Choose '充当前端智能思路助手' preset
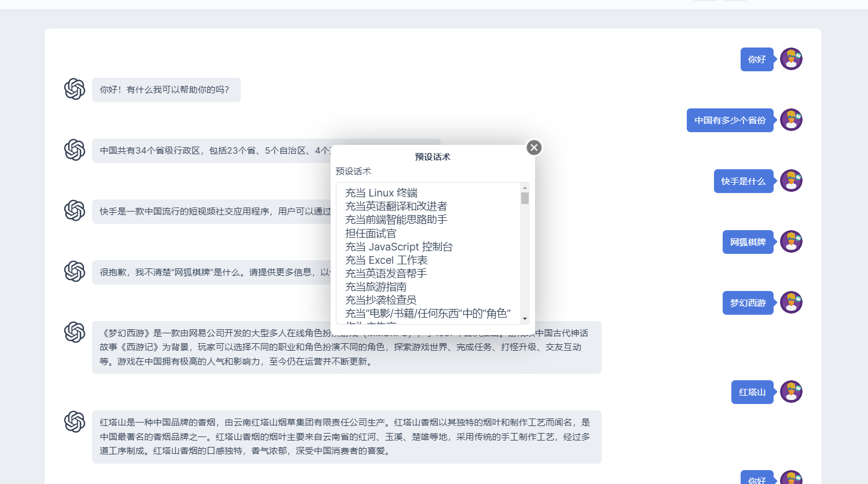This screenshot has height=484, width=868. (396, 220)
